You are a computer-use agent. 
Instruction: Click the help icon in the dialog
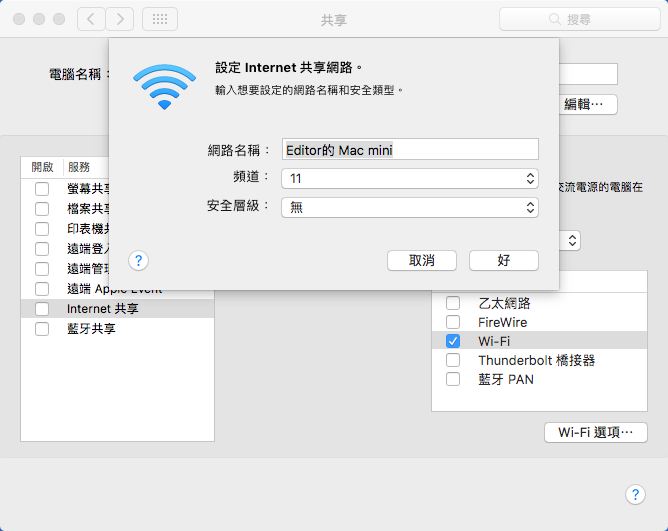click(138, 260)
